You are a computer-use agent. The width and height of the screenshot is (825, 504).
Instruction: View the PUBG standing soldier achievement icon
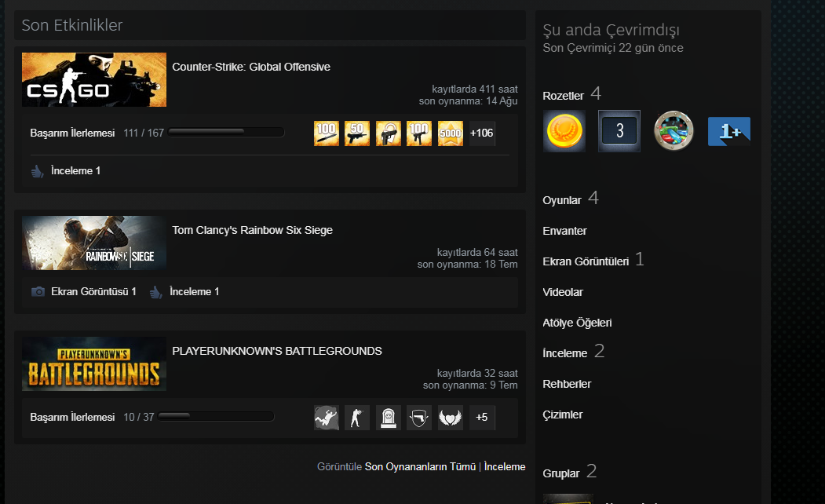pyautogui.click(x=357, y=418)
